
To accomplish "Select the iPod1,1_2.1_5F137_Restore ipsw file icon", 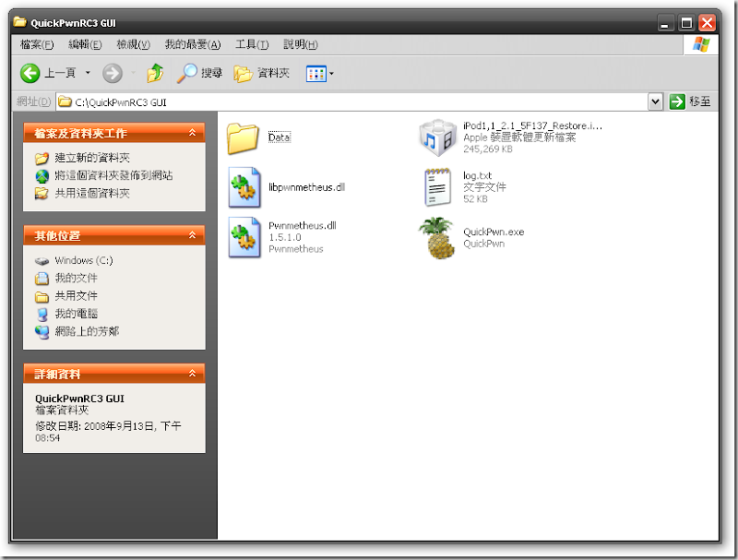I will coord(437,137).
